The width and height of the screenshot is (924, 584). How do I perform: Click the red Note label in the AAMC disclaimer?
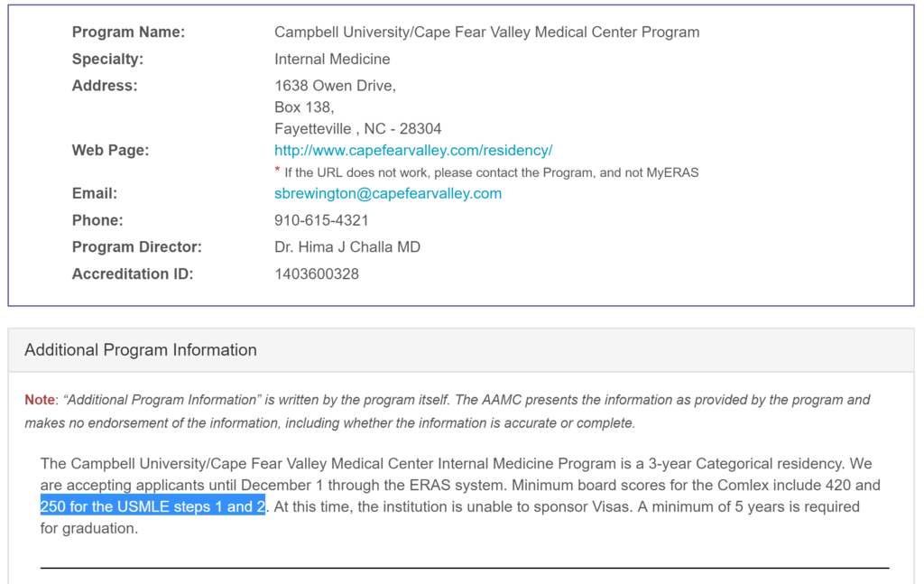tap(40, 400)
